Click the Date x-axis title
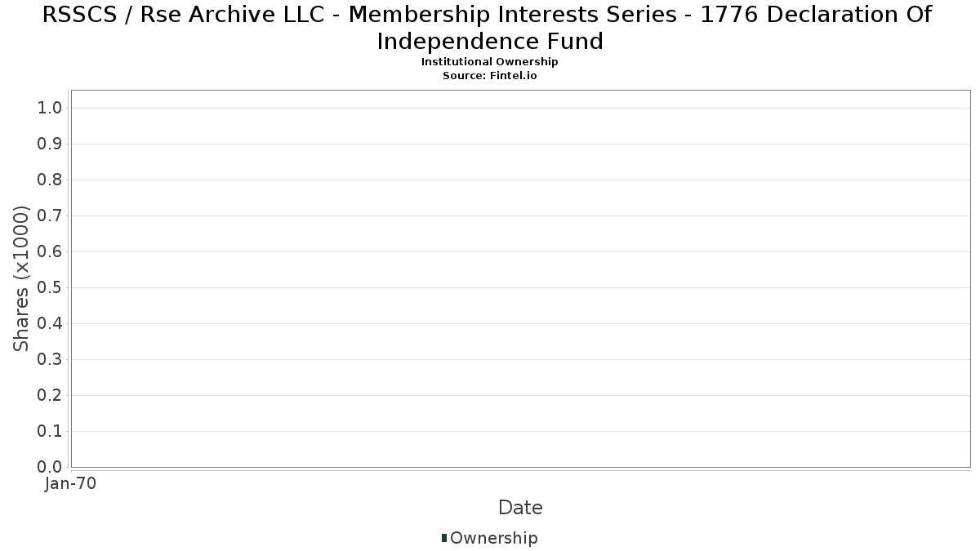 point(520,508)
